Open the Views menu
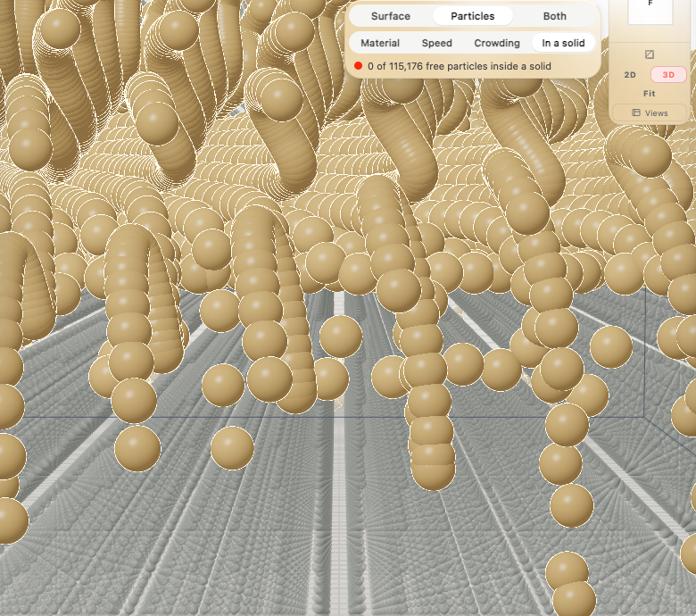The width and height of the screenshot is (696, 616). (x=650, y=112)
